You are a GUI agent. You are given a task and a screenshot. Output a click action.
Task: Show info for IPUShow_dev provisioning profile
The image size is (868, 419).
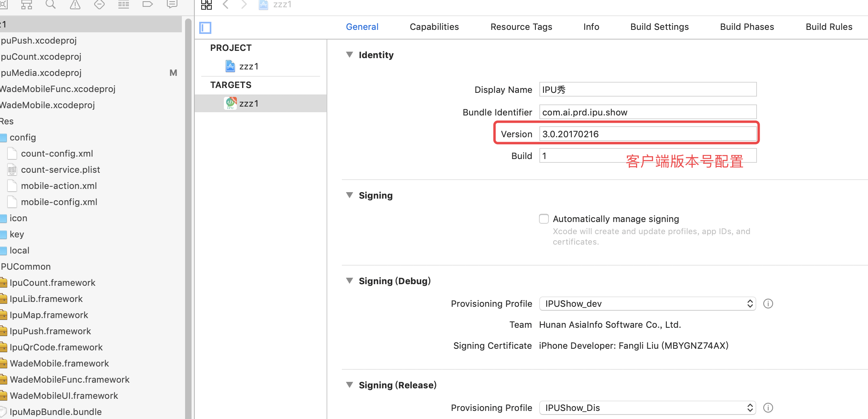(x=768, y=304)
